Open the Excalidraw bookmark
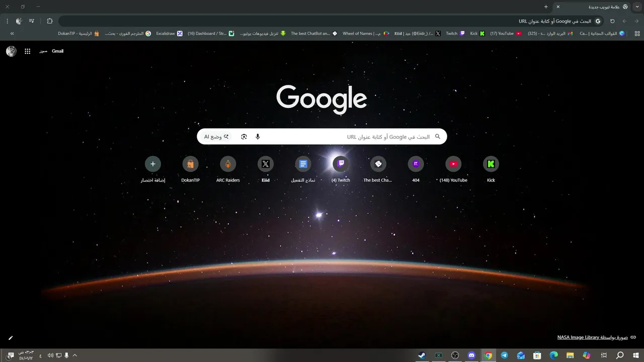 tap(169, 34)
